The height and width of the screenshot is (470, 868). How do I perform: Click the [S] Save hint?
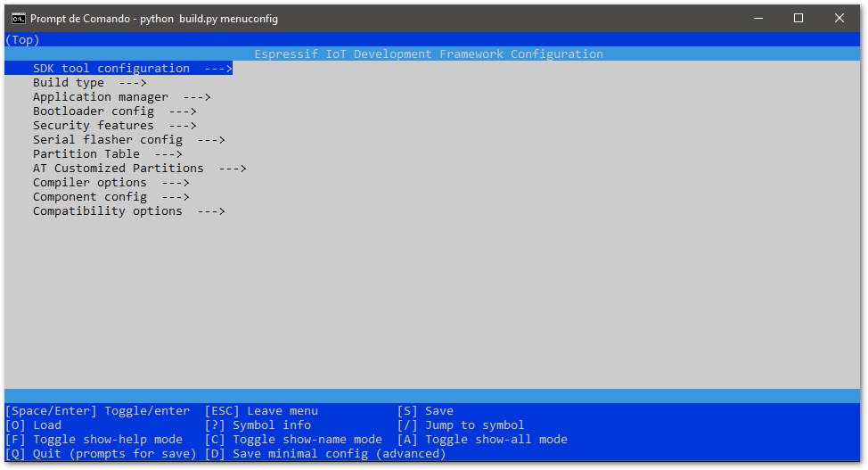425,411
